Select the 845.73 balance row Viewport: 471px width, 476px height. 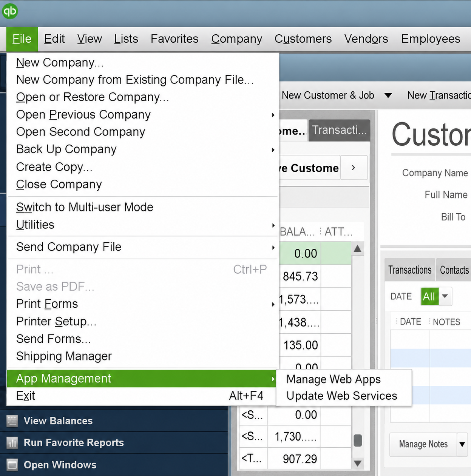point(300,276)
